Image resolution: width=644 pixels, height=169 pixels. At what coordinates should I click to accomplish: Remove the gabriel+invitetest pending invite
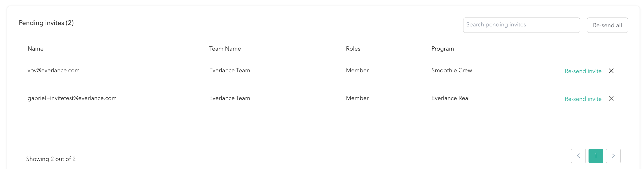point(611,99)
